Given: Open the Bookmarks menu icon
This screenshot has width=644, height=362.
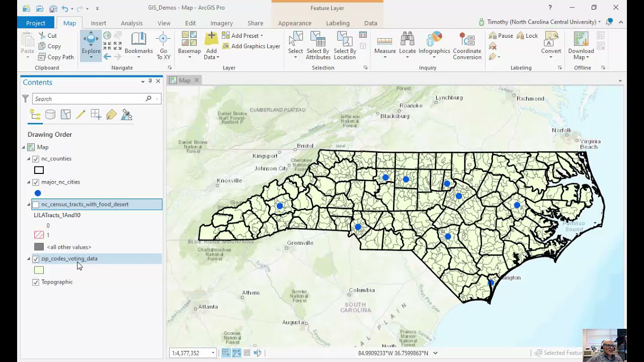Looking at the screenshot, I should [138, 40].
